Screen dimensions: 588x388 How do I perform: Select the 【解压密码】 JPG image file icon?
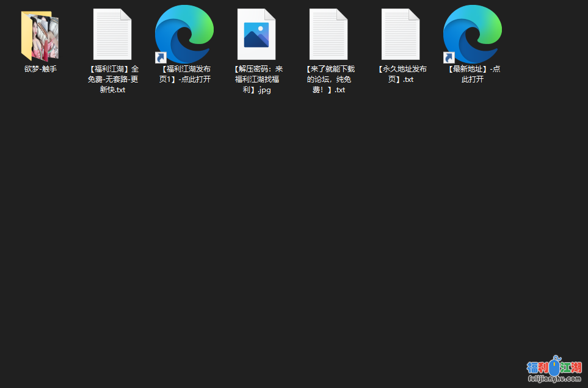click(x=256, y=34)
